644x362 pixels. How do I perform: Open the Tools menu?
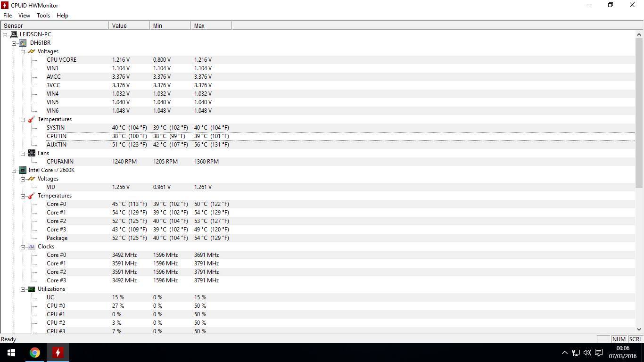(43, 16)
